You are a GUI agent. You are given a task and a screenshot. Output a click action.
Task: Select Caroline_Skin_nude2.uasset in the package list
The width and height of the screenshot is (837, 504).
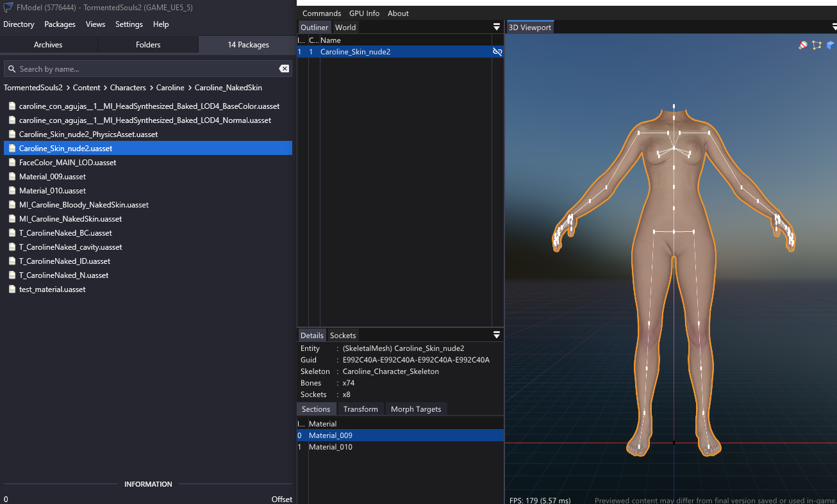(148, 149)
